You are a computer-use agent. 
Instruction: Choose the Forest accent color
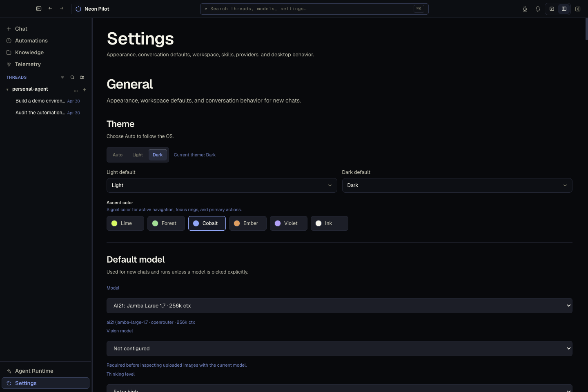coord(166,223)
